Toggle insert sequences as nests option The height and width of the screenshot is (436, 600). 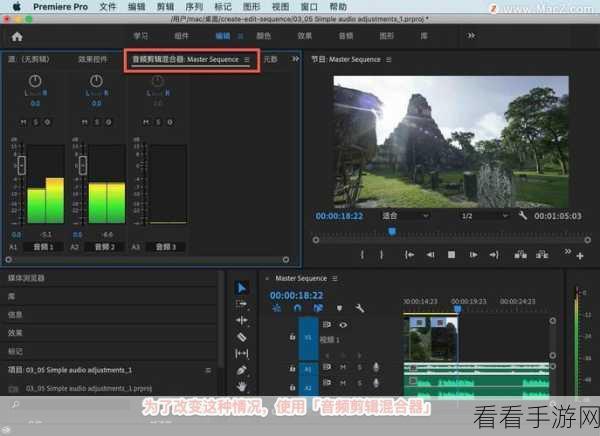point(277,308)
